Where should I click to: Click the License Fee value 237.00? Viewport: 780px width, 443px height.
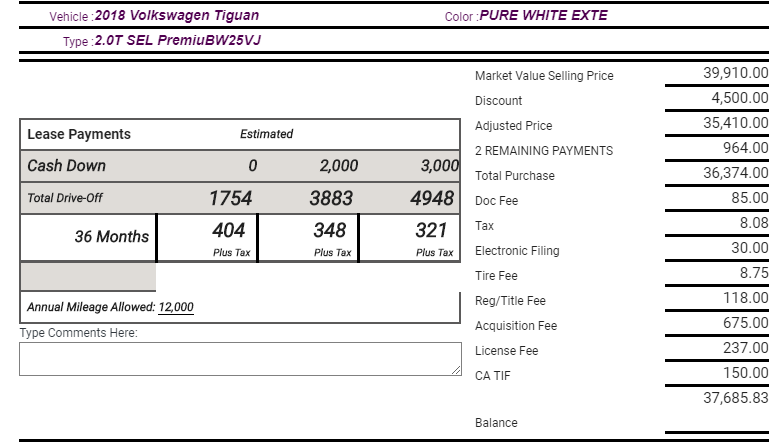click(x=717, y=349)
